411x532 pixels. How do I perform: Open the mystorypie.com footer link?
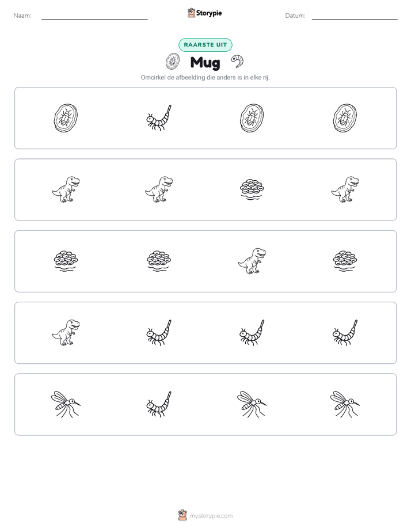coord(205,515)
